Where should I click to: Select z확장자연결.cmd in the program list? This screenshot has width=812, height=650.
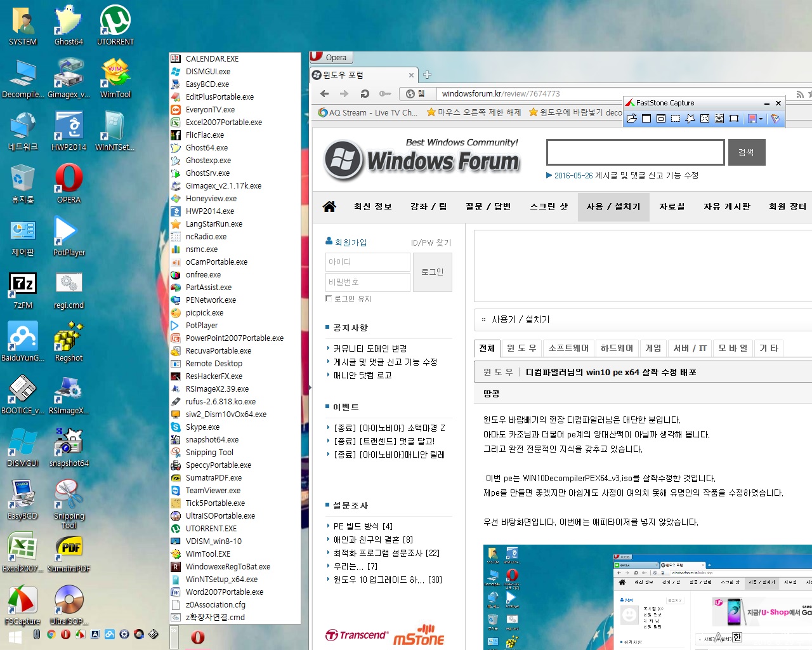point(215,617)
